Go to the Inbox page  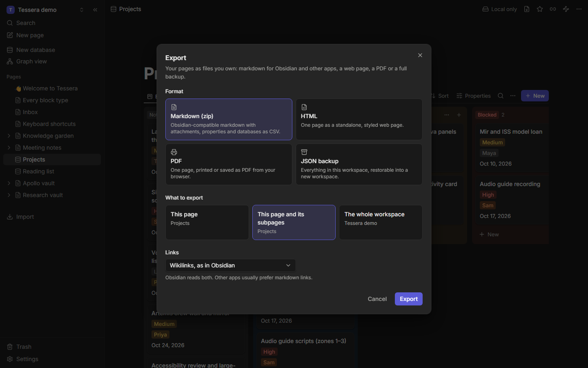coord(52,112)
